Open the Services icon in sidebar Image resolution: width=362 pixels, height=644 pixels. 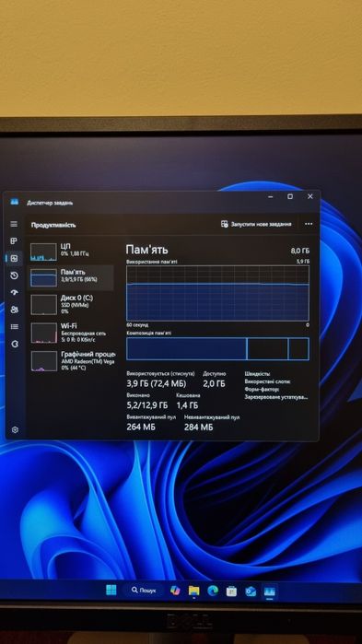[x=15, y=344]
